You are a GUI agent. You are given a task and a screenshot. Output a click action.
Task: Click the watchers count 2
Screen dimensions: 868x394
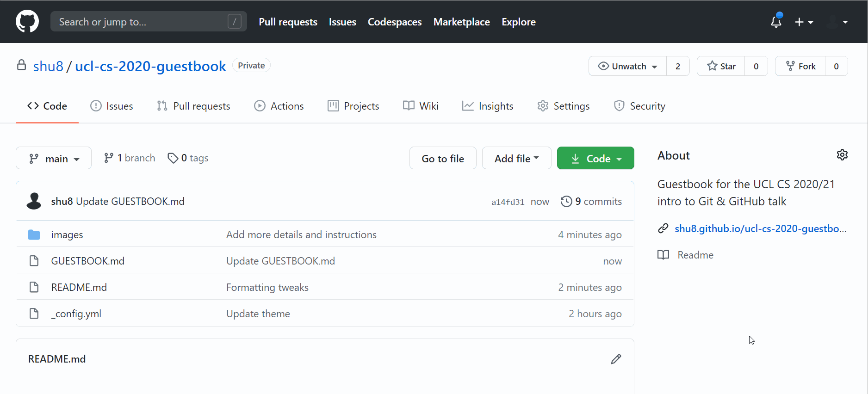[678, 66]
